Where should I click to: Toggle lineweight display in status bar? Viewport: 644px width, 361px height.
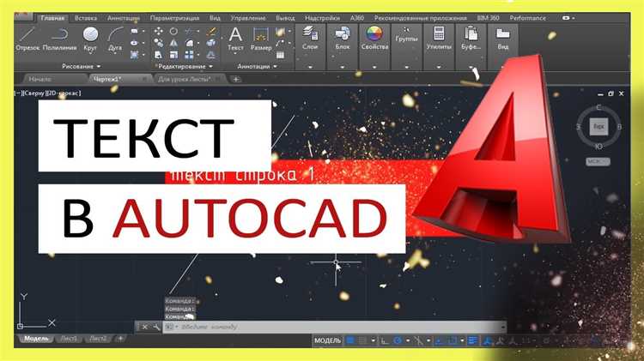click(x=473, y=340)
